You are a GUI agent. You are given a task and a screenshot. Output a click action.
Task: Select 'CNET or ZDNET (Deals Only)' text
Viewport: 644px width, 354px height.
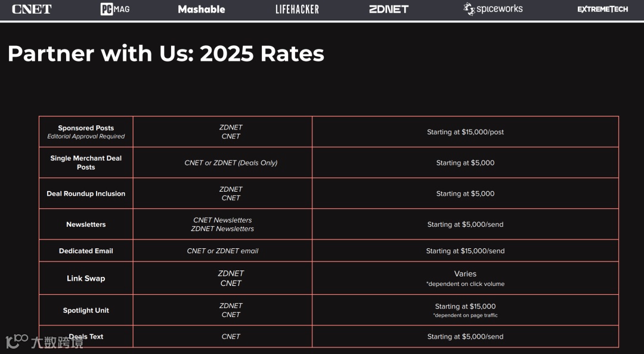[x=231, y=162]
